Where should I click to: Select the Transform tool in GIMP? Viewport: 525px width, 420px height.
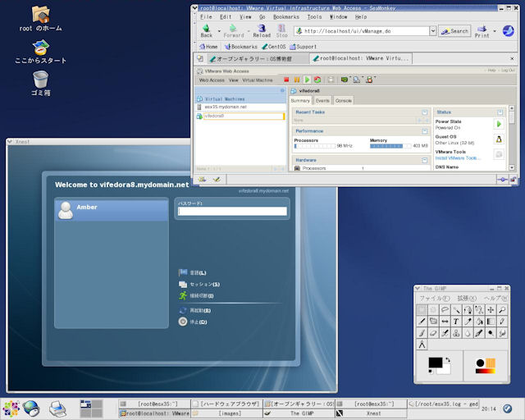433,322
